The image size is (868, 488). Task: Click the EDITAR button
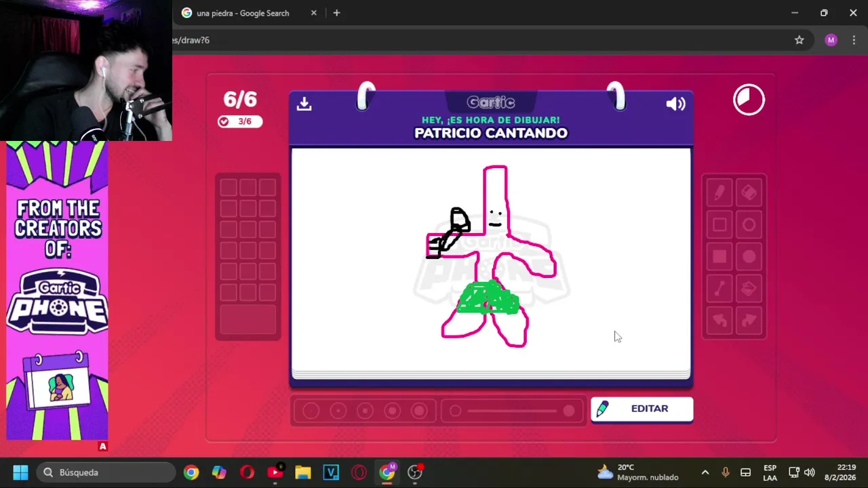click(x=642, y=409)
